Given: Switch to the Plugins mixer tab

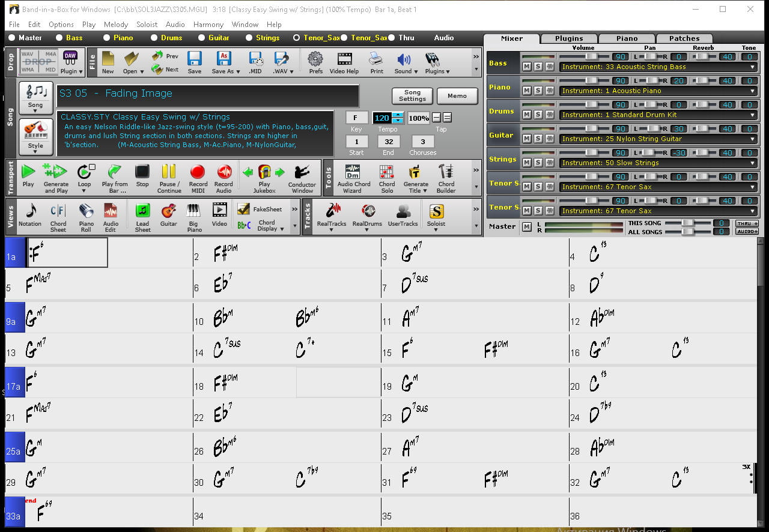Looking at the screenshot, I should (569, 38).
